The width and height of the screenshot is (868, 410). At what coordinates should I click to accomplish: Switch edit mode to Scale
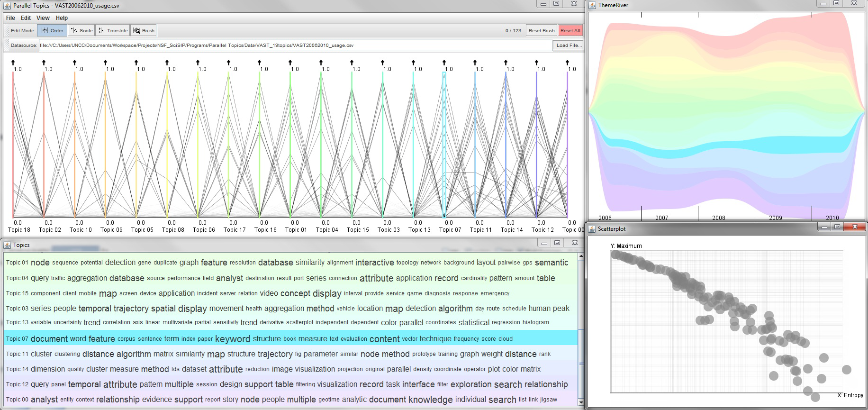click(x=81, y=31)
